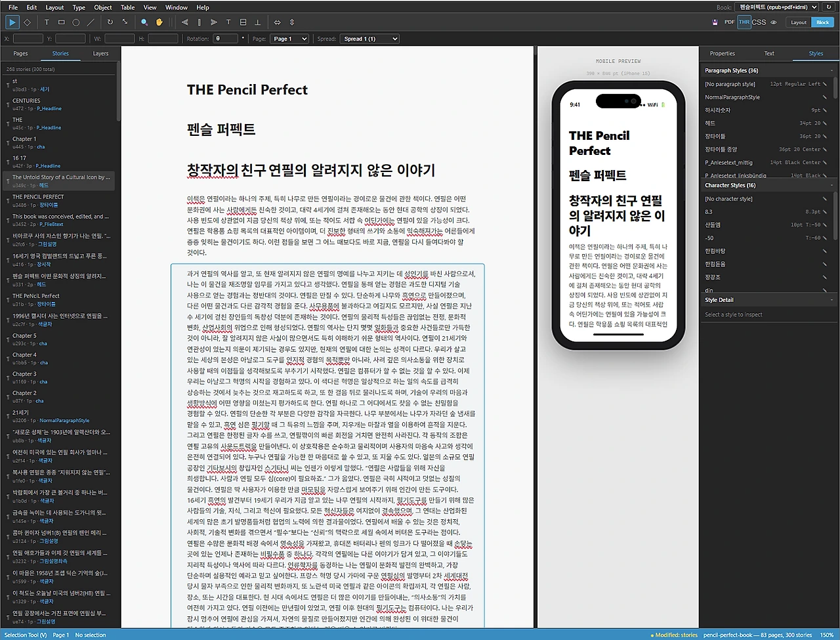840x640 pixels.
Task: Open the Layout menu
Action: point(54,7)
